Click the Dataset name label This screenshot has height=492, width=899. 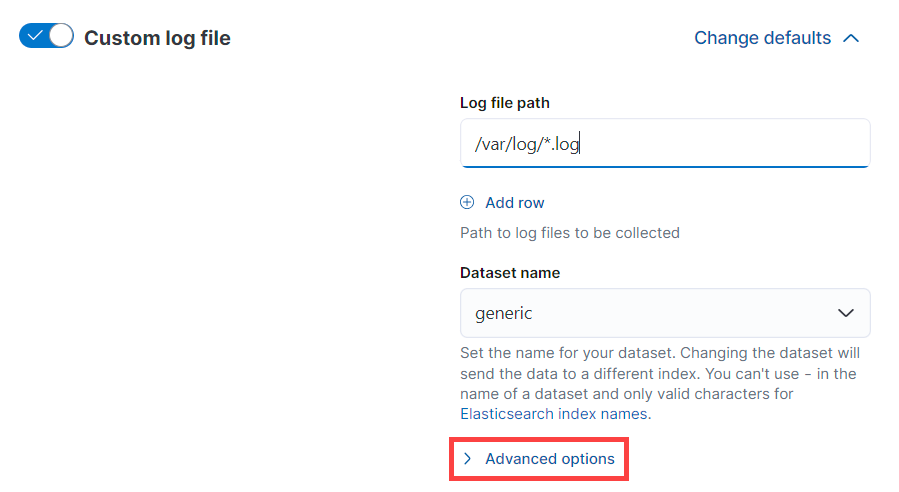[509, 272]
